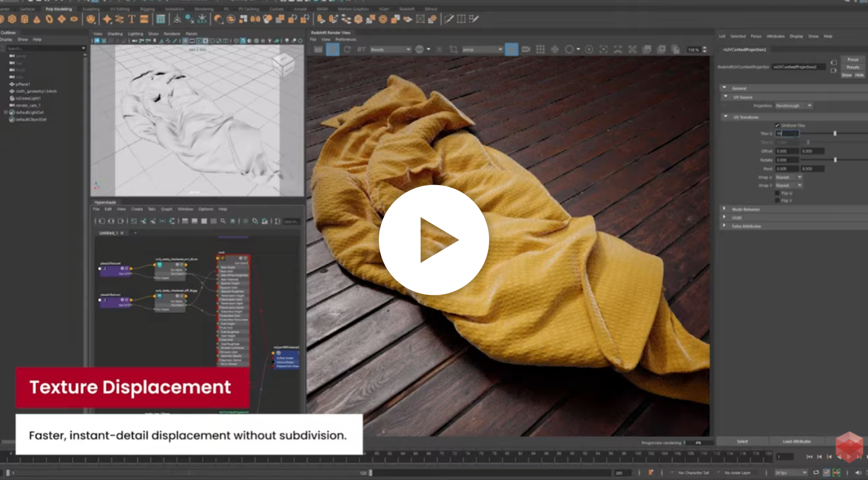Click the polygon Type text tool icon
868x480 pixels.
(x=132, y=19)
